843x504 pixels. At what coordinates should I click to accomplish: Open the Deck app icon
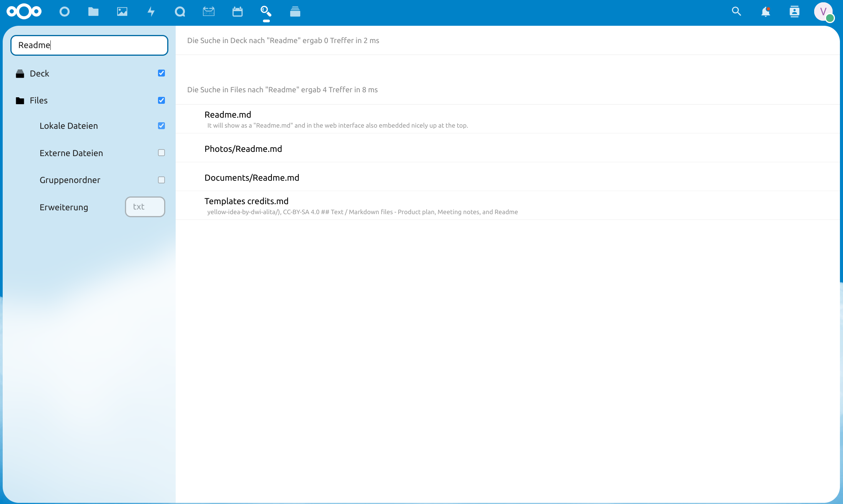tap(295, 12)
